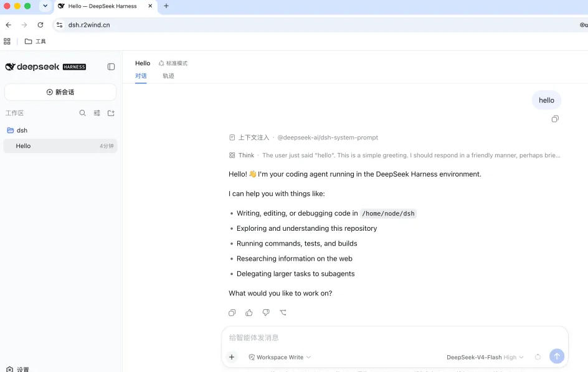Add an attachment with plus button
Image resolution: width=588 pixels, height=372 pixels.
click(232, 358)
